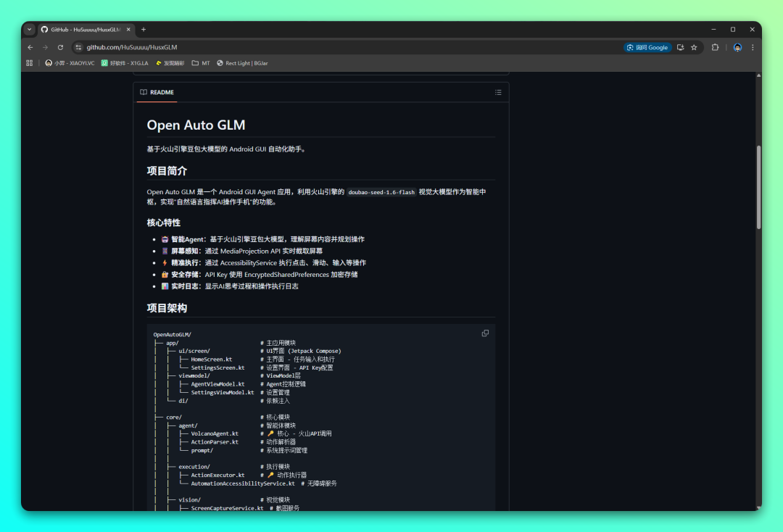
Task: Reload the current GitHub page
Action: click(x=60, y=47)
